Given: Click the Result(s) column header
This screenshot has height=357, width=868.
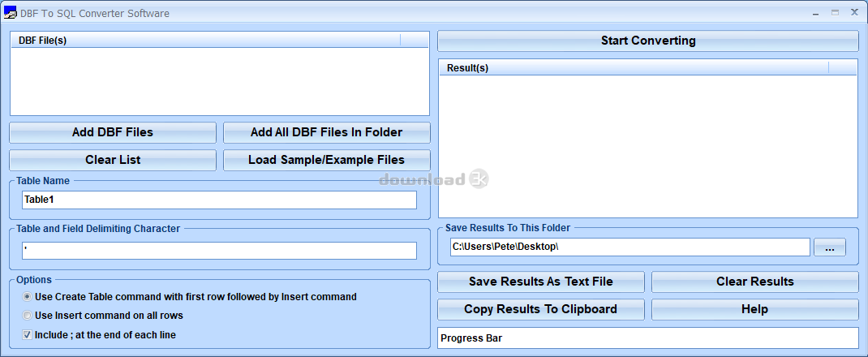Looking at the screenshot, I should [633, 68].
